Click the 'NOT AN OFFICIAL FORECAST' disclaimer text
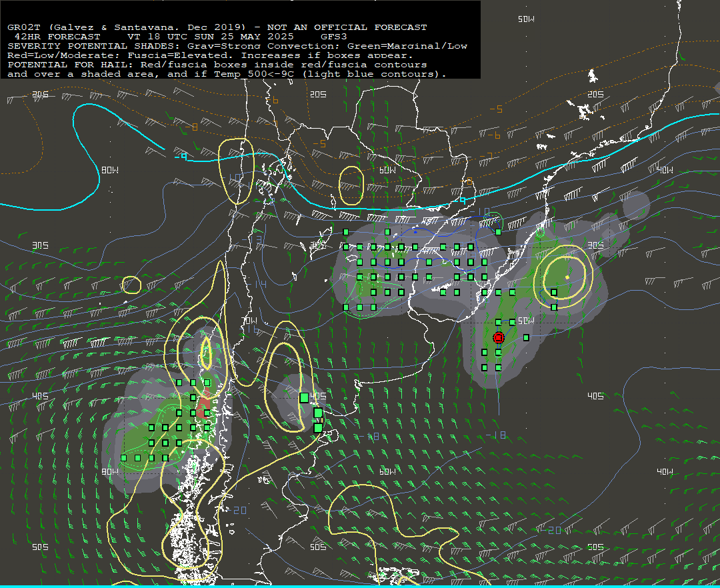This screenshot has width=720, height=588. [x=347, y=27]
